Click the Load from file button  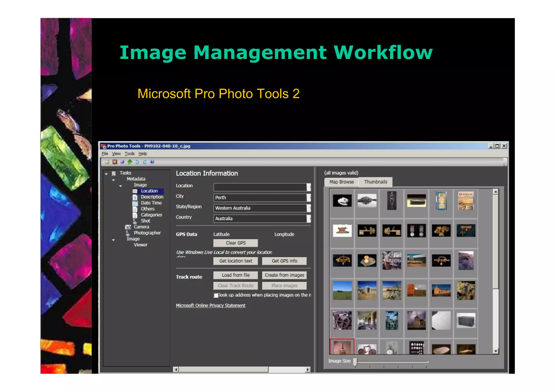pos(236,275)
